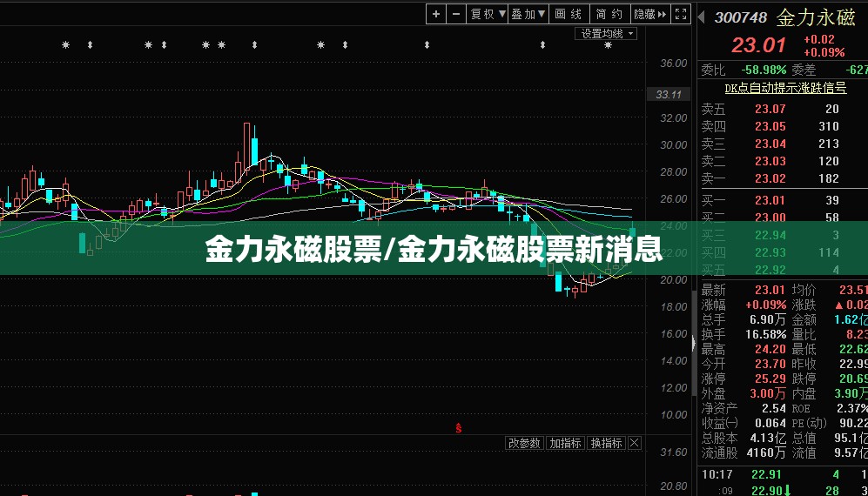Viewport: 868px width, 496px height.
Task: Click the 委比 value -58.98%
Action: [x=764, y=70]
